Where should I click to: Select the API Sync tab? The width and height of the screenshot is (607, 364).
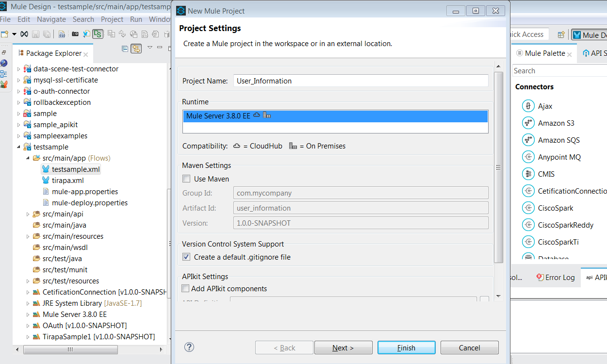(595, 53)
